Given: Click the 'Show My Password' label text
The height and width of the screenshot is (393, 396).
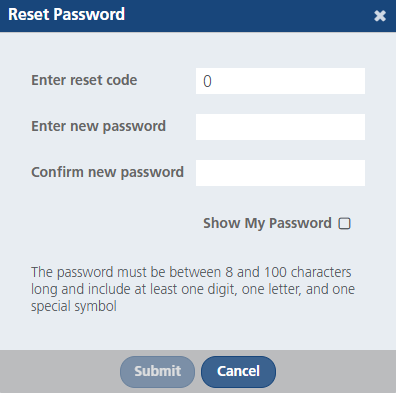Looking at the screenshot, I should tap(267, 223).
